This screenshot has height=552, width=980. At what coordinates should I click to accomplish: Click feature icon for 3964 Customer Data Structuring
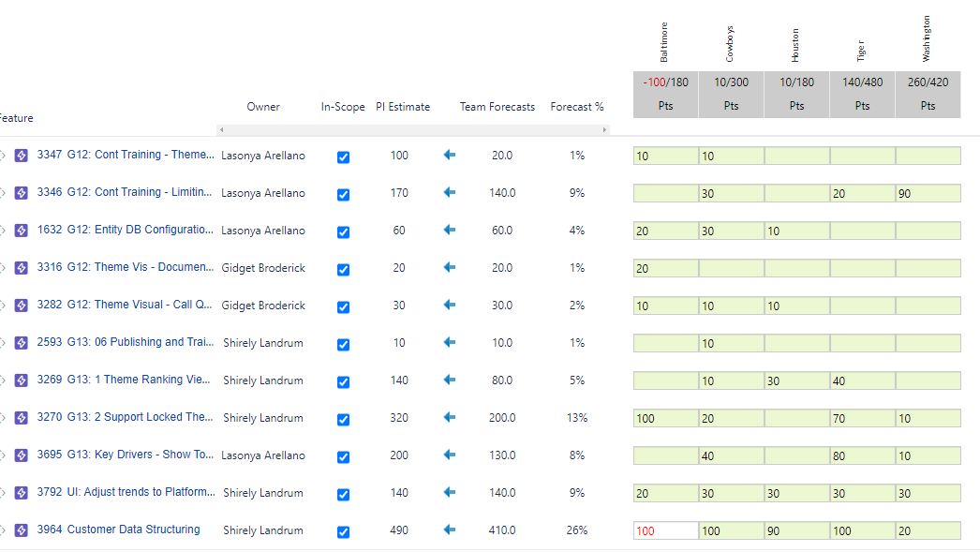(x=22, y=530)
